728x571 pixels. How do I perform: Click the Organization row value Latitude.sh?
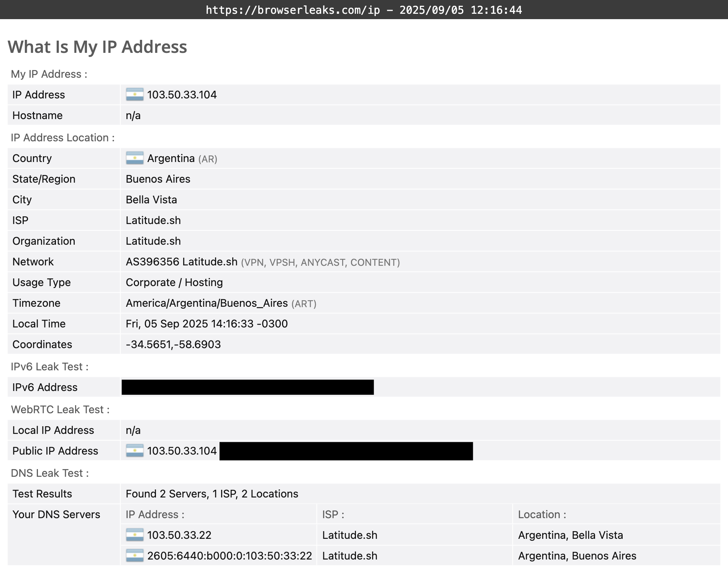[153, 241]
